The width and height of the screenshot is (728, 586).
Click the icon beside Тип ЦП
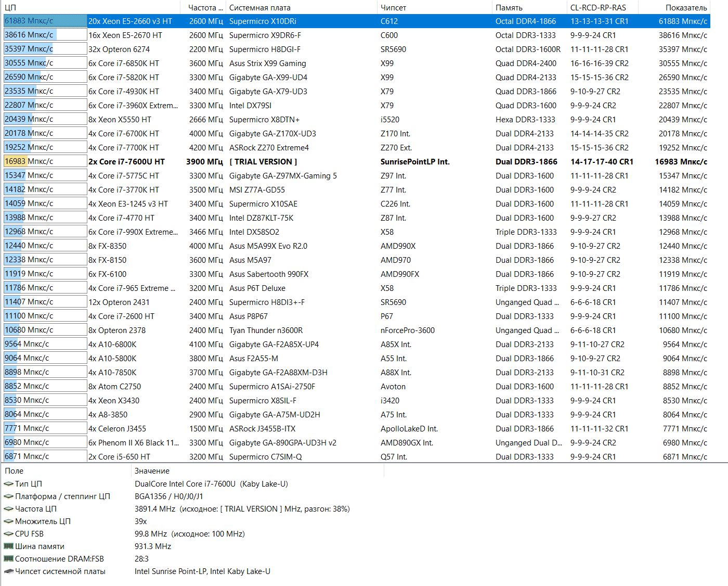8,484
